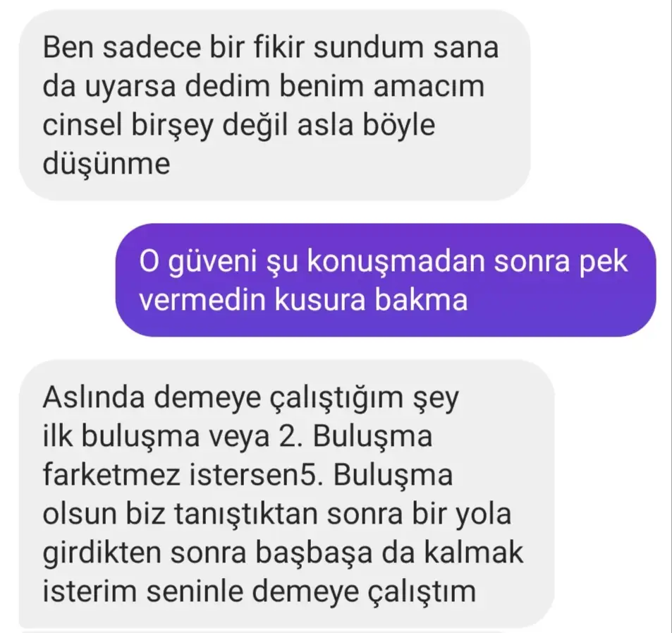Click the line 'farketmez istersen5. Buluşma'
The width and height of the screenshot is (672, 633).
[x=248, y=475]
